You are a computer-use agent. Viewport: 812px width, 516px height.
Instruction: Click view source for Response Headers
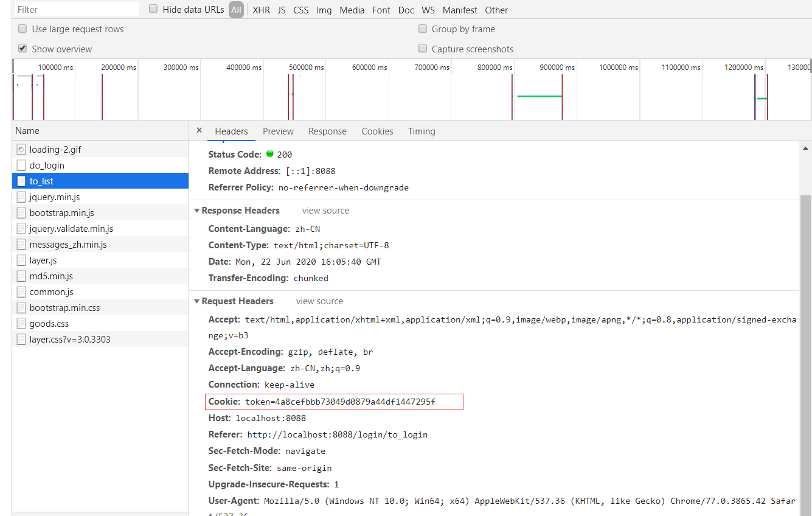pyautogui.click(x=325, y=211)
